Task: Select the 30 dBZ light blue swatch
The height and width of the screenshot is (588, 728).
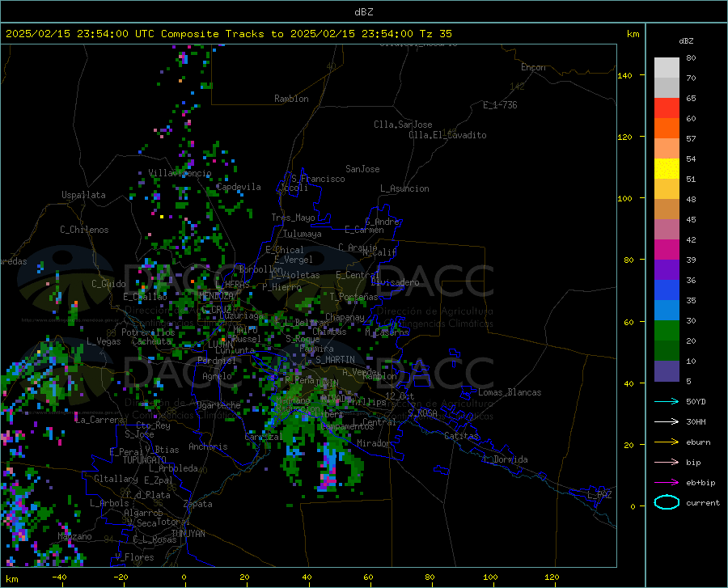Action: pyautogui.click(x=667, y=310)
